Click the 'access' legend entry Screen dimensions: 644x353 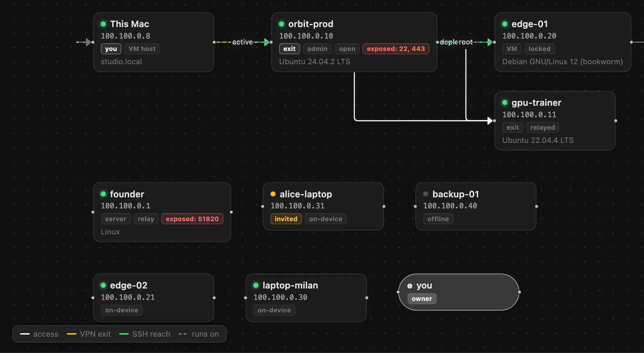[x=39, y=334]
